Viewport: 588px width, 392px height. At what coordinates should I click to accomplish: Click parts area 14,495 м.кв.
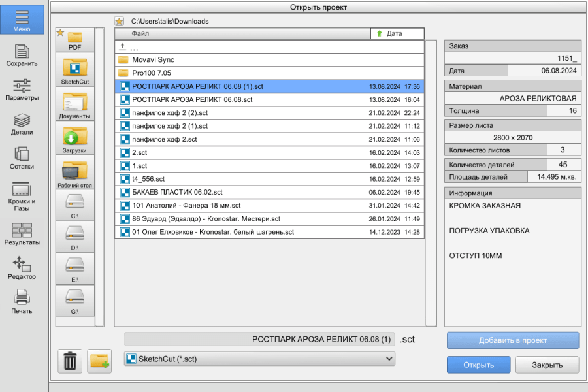coord(554,176)
